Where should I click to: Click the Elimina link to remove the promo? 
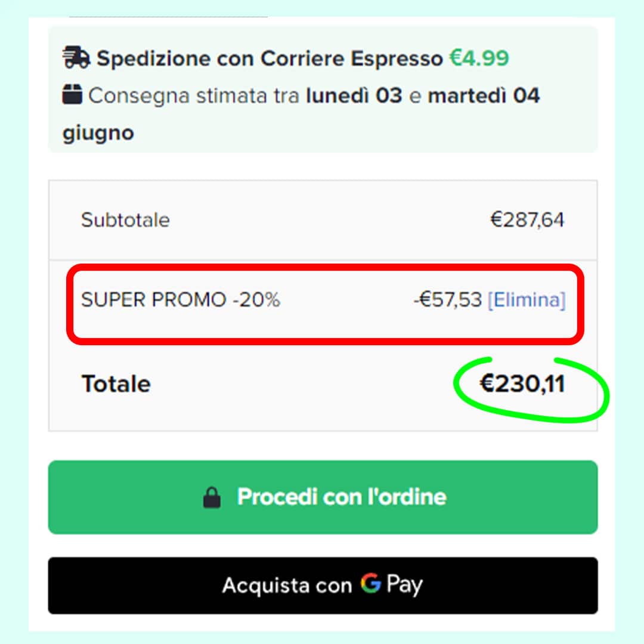click(x=527, y=299)
